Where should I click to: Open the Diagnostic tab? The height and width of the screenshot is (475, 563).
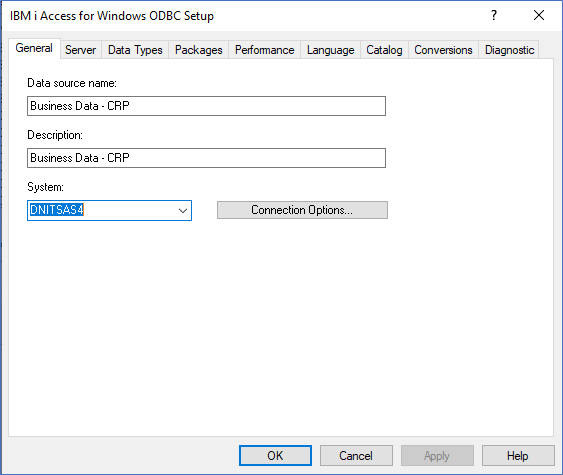[x=509, y=50]
